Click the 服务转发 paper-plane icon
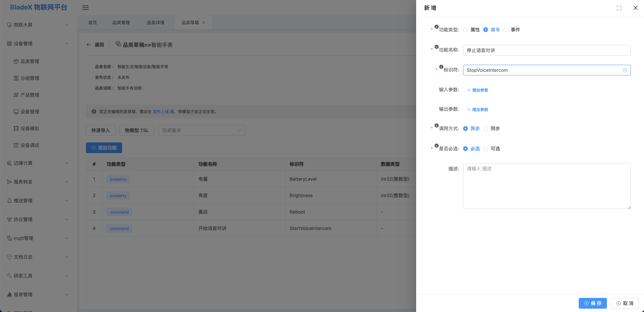The width and height of the screenshot is (644, 312). click(x=9, y=182)
